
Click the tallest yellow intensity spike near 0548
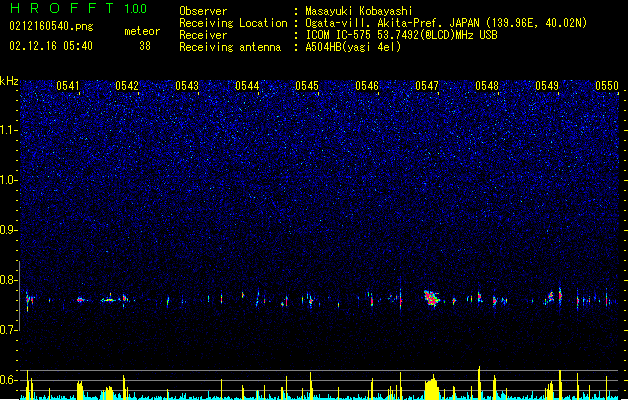(479, 382)
